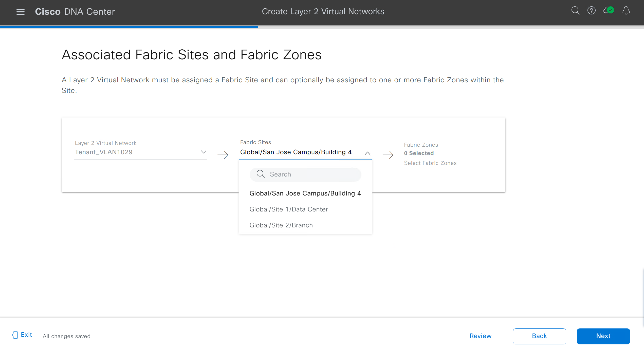644x353 pixels.
Task: Collapse the Fabric Sites dropdown using its chevron
Action: coord(367,153)
